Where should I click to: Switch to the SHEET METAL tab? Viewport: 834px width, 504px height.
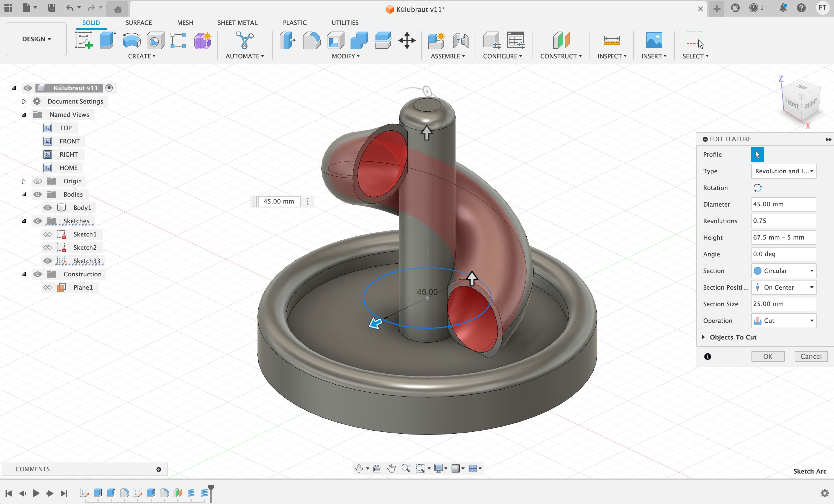point(237,23)
